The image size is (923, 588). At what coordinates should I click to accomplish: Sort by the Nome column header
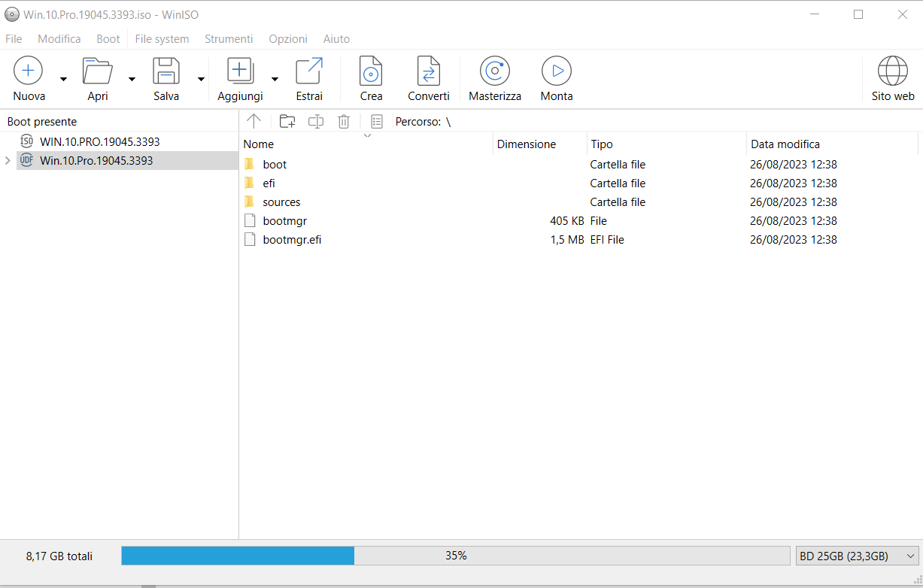(x=366, y=144)
